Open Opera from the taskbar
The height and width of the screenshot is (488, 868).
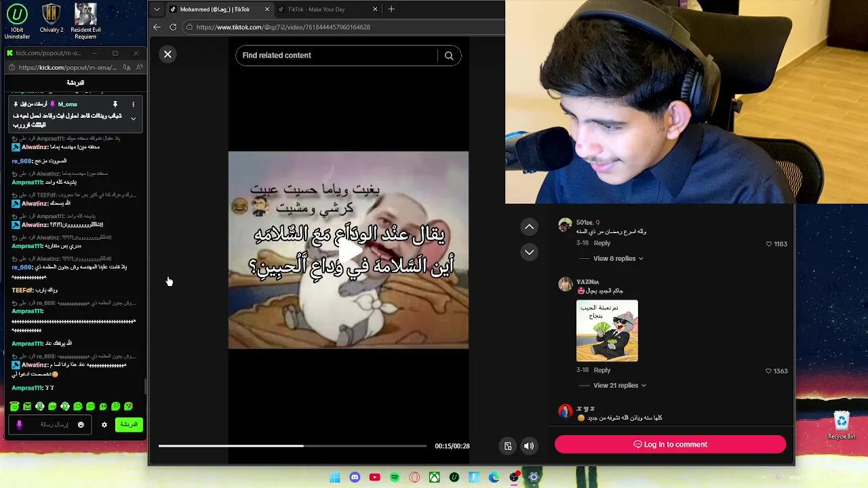click(414, 477)
